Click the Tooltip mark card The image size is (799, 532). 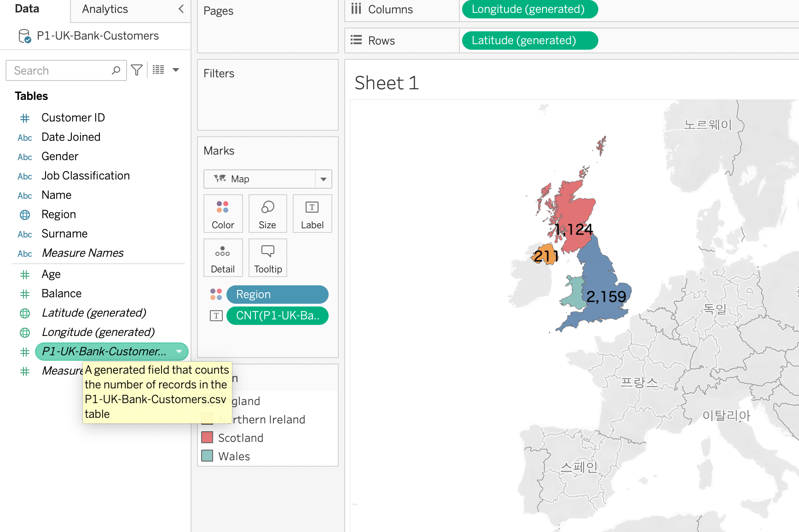pyautogui.click(x=267, y=258)
